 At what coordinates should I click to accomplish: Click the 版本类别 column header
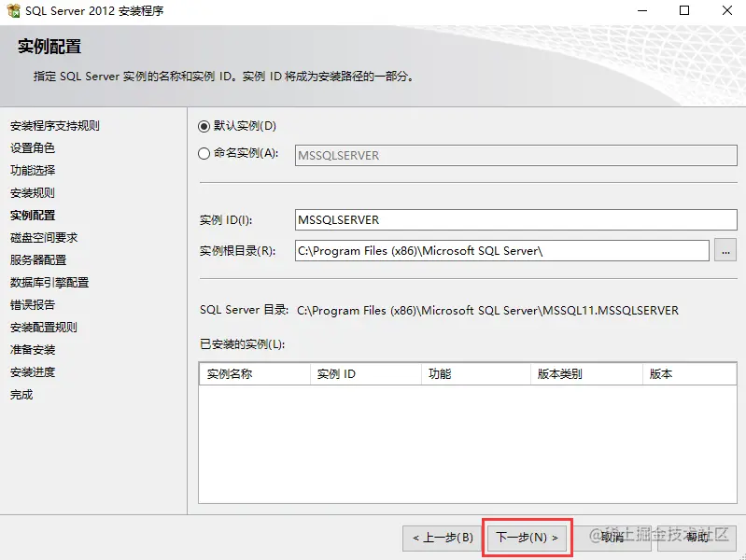coord(587,374)
